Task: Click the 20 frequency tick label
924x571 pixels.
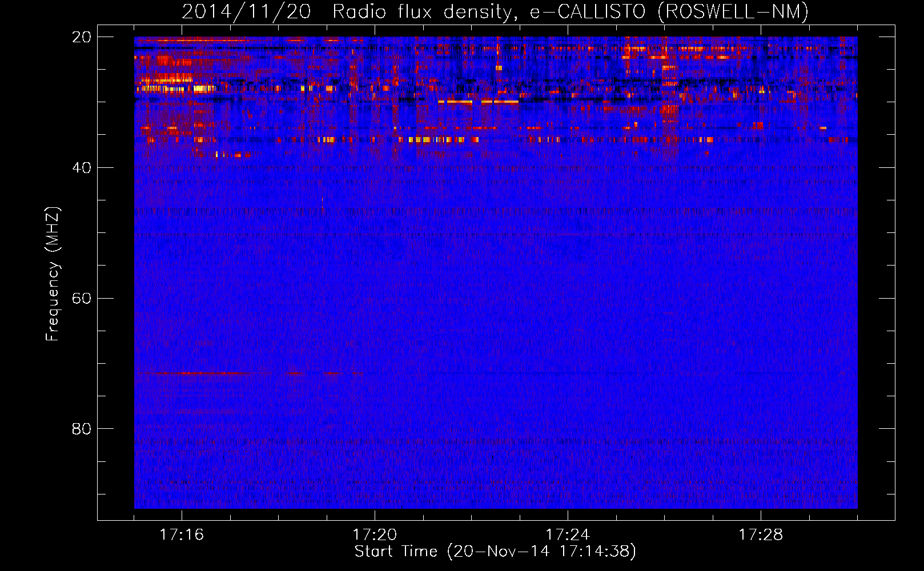Action: (x=82, y=37)
